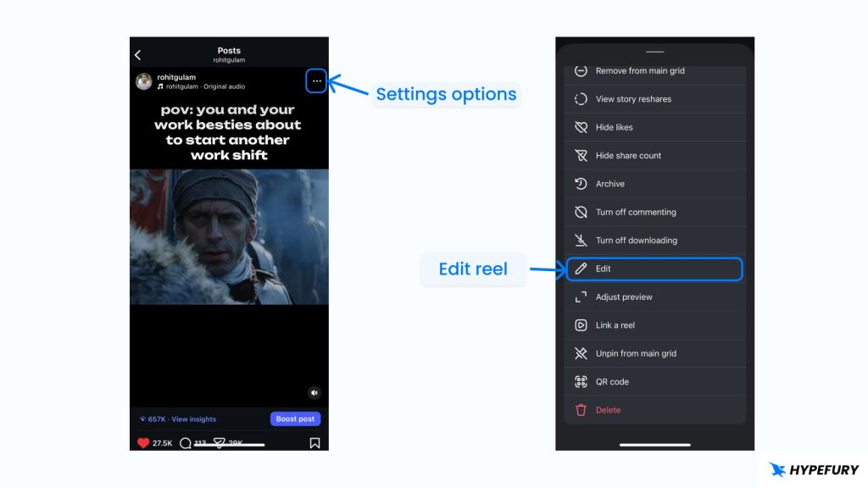
Task: Save the reel with the bookmark icon
Action: point(314,441)
